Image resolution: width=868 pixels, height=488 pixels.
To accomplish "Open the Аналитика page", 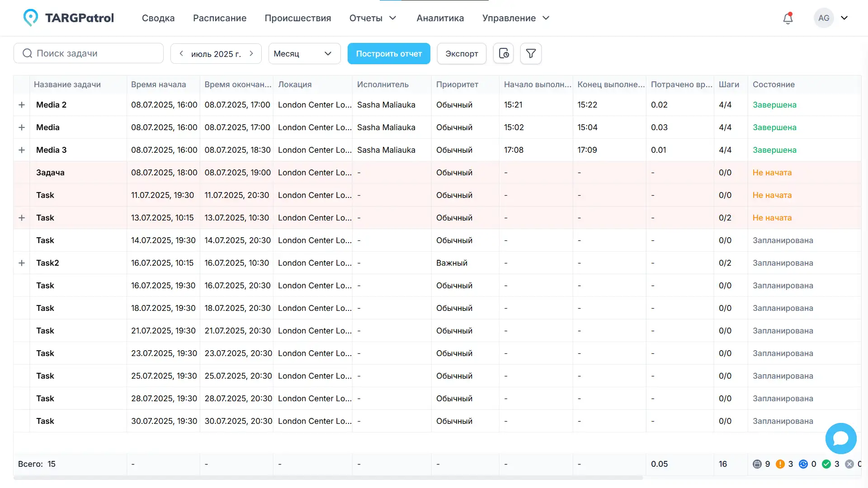I will tap(440, 18).
